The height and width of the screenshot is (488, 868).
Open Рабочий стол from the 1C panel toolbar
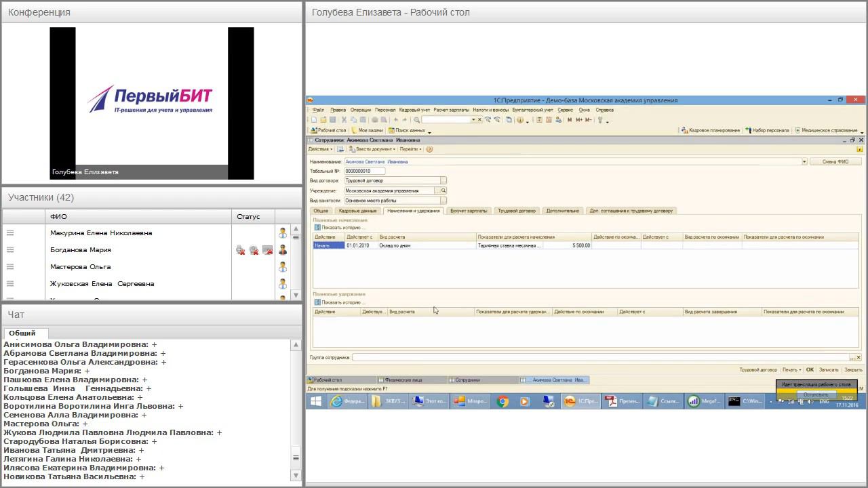(328, 130)
